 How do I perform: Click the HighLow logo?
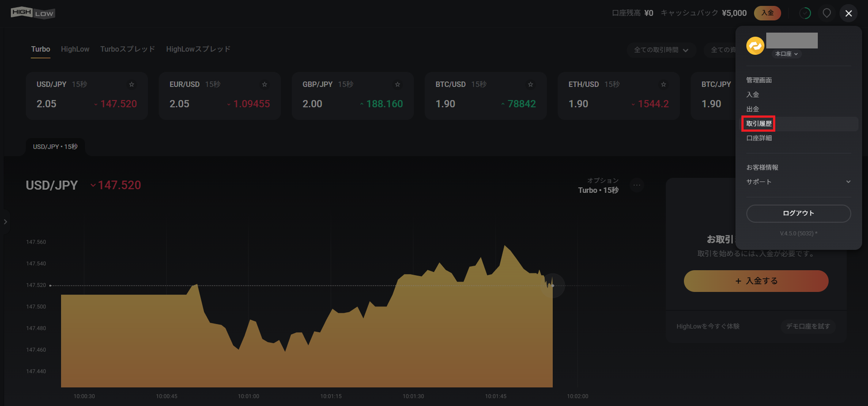tap(33, 12)
